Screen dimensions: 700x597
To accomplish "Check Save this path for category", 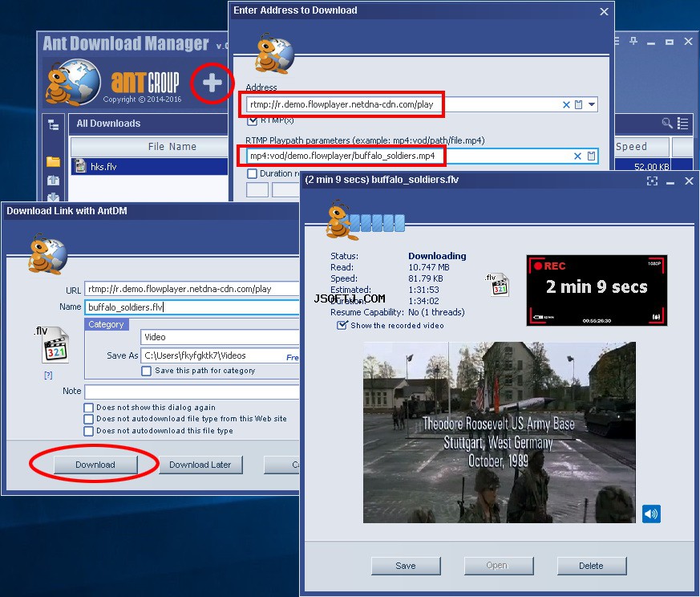I will (146, 371).
